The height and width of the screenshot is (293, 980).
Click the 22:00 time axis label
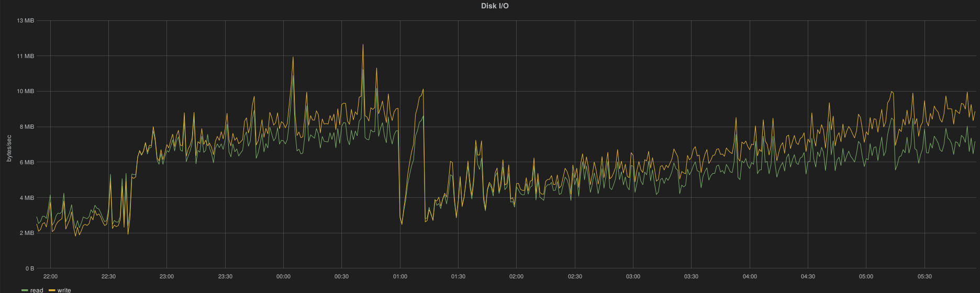click(x=50, y=276)
